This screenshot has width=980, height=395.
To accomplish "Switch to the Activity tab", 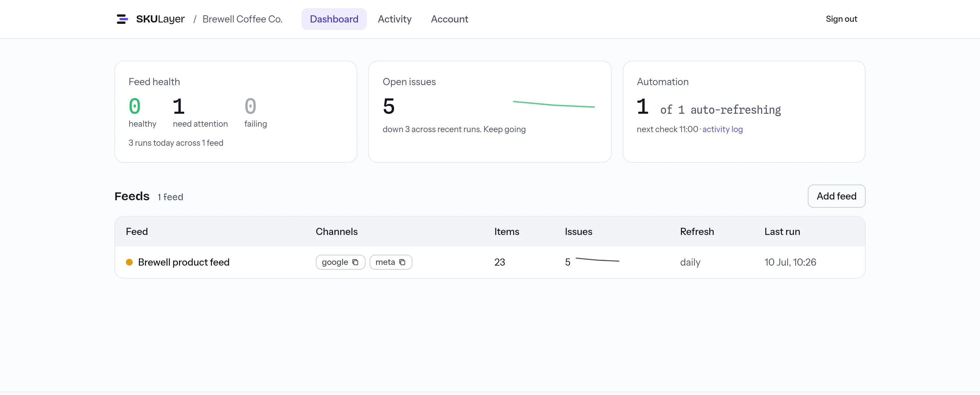I will click(x=394, y=19).
